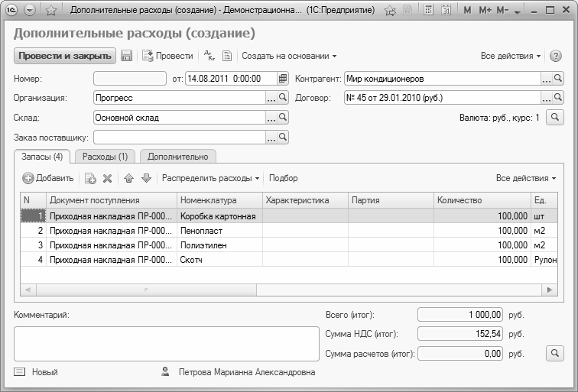578x392 pixels.
Task: Open the calendar icon in title bar
Action: 446,10
